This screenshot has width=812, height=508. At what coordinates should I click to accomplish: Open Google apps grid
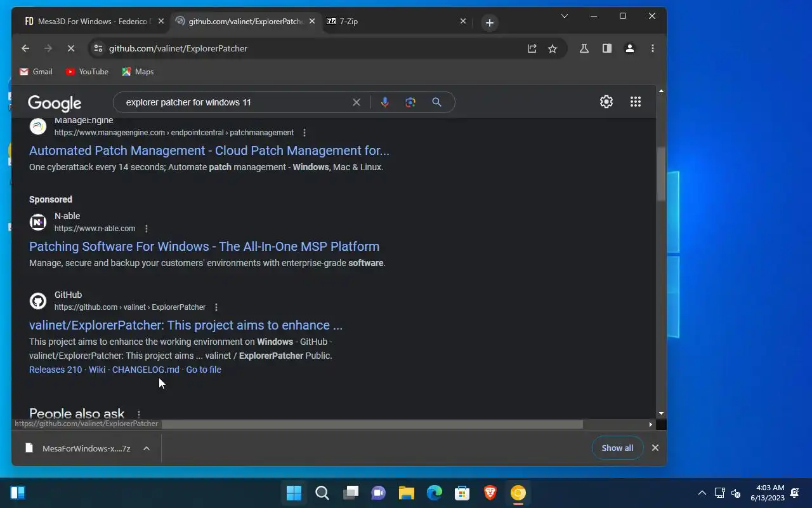(636, 102)
